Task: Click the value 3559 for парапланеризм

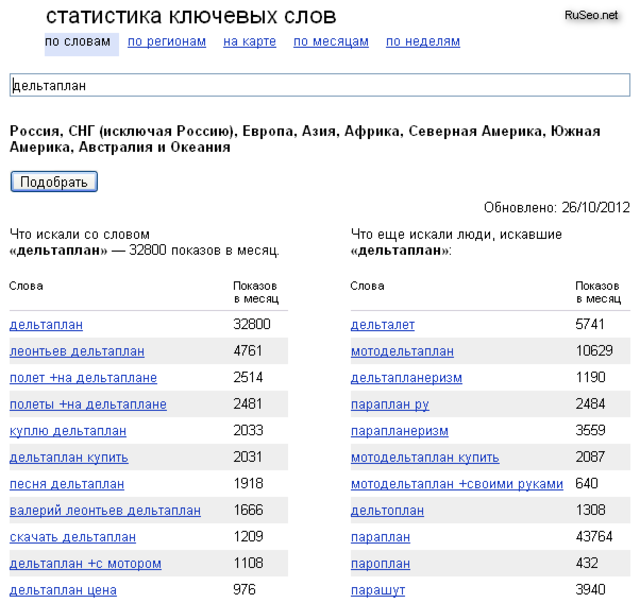Action: (590, 430)
